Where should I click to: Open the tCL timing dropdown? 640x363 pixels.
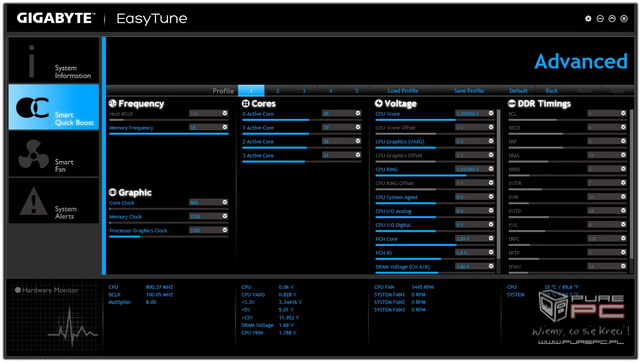[623, 113]
